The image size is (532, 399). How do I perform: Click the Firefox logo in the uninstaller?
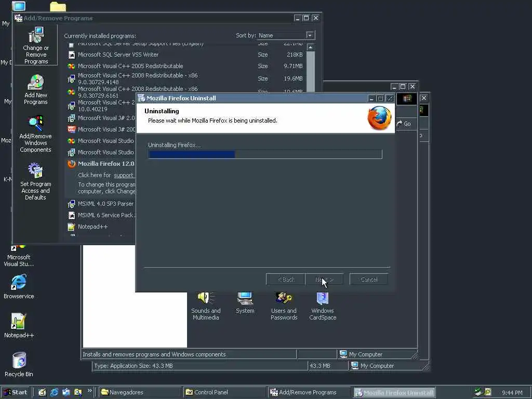pyautogui.click(x=379, y=118)
